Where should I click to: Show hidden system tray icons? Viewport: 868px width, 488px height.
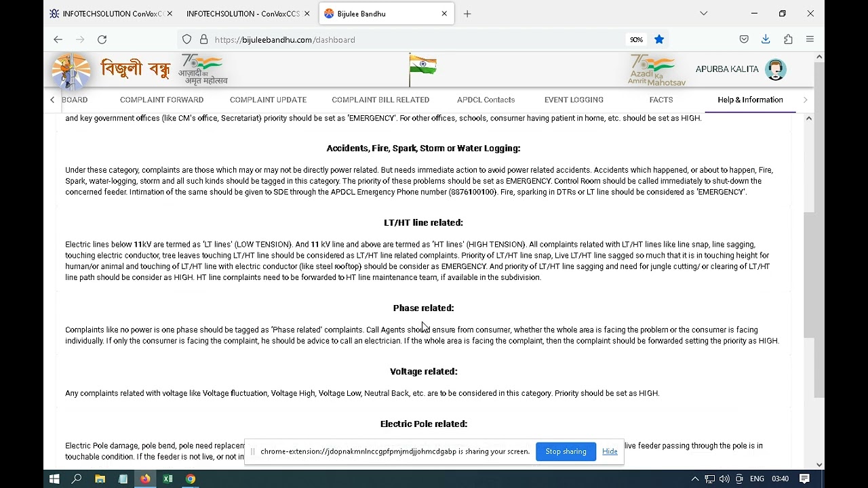tap(695, 479)
